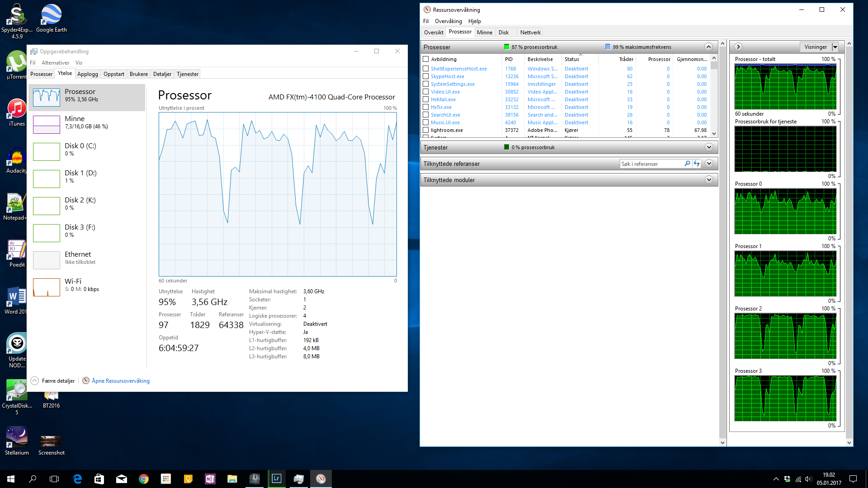Check box for SystemSettings.exe
The width and height of the screenshot is (868, 488).
(425, 84)
